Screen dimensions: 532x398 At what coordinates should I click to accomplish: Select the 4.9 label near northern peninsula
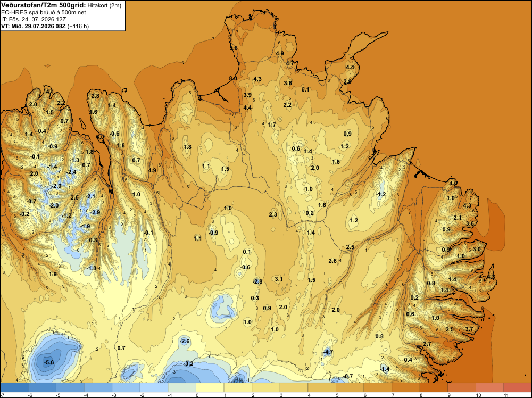280,53
